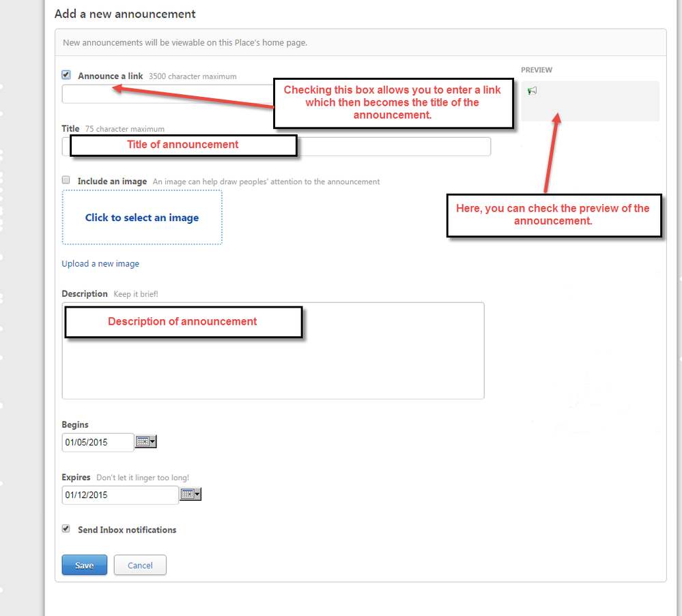
Task: Click the 'Send Inbox notifications' label text
Action: pyautogui.click(x=127, y=530)
